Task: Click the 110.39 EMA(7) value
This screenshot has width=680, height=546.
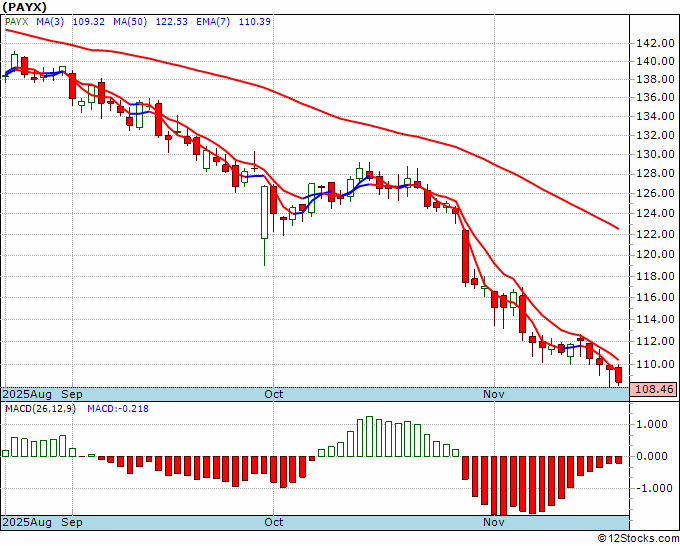Action: tap(255, 22)
